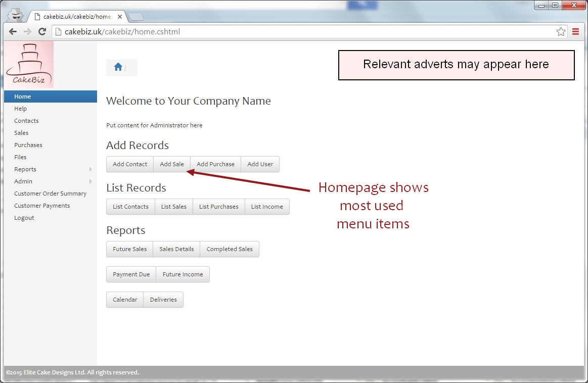Open the Calendar report
Viewport: 588px width, 383px height.
coord(125,300)
